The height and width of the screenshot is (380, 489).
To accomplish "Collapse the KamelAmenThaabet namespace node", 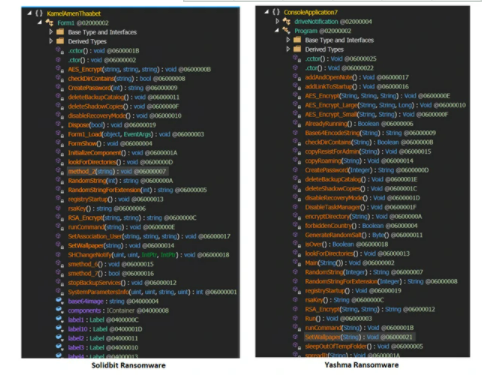I will [29, 13].
